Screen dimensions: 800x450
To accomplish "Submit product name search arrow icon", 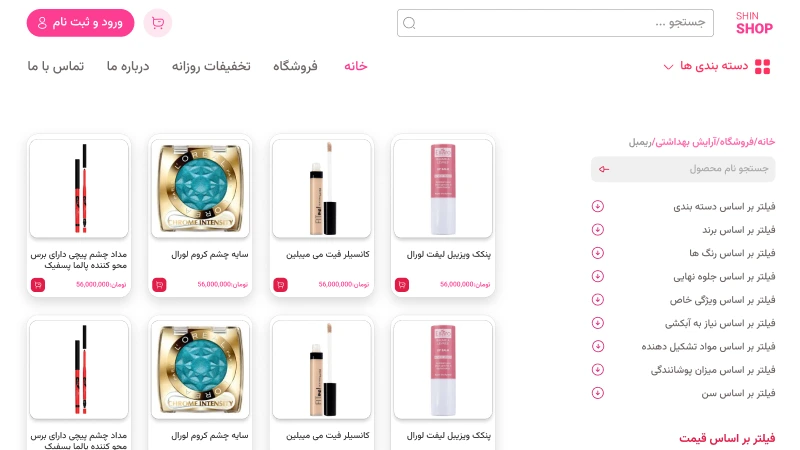I will click(x=604, y=169).
